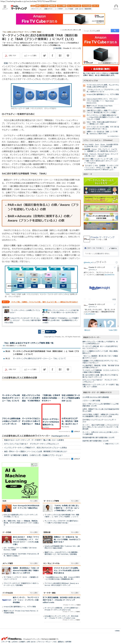The image size is (121, 644).
Task: Share on Facebook via icon under headline
Action: coord(52,55)
